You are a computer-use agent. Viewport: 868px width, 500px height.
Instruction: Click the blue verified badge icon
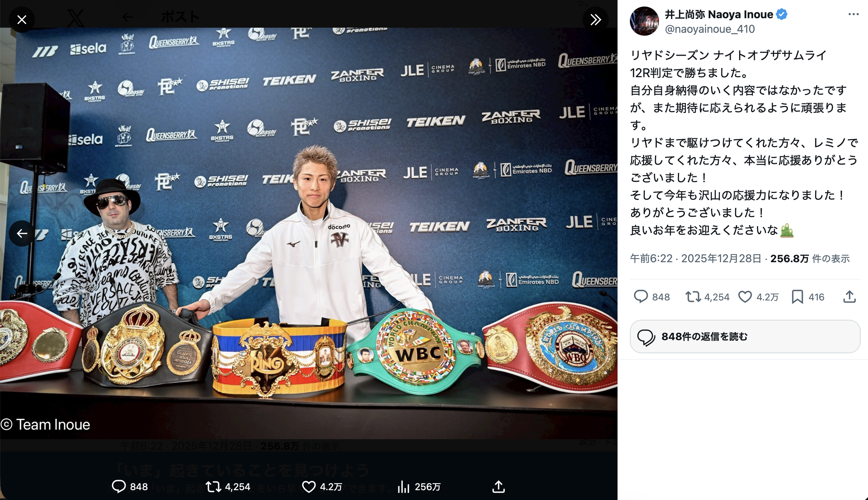781,15
